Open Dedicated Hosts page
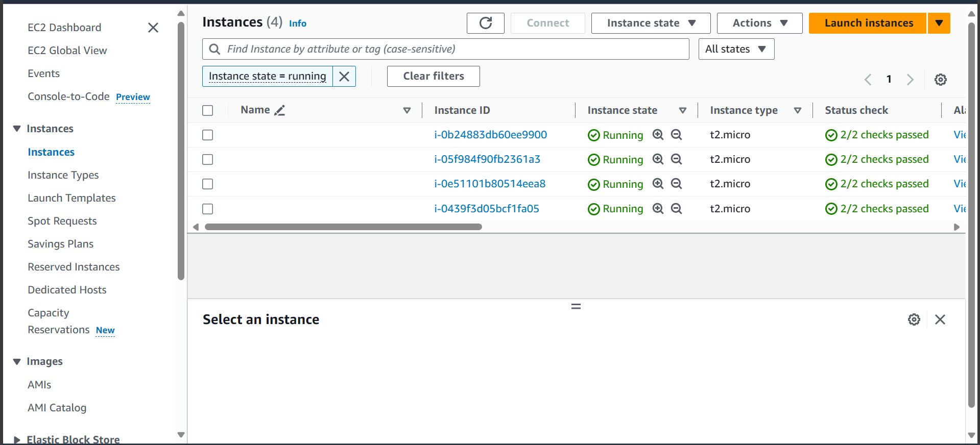Viewport: 980px width, 445px height. (x=67, y=290)
